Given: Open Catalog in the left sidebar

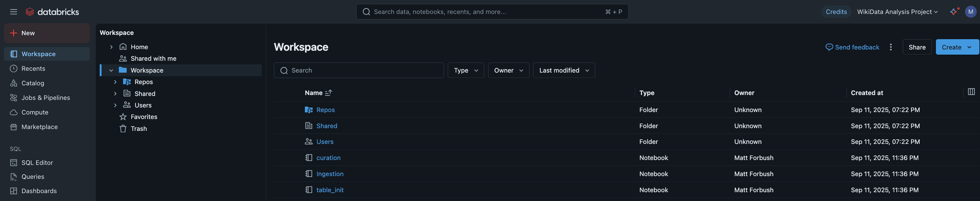Looking at the screenshot, I should click(47, 83).
